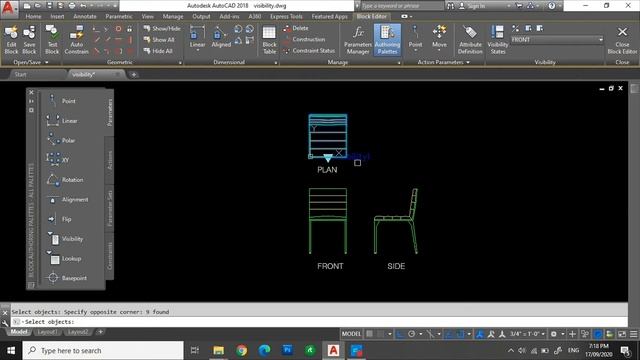Toggle ortho mode in status bar
Viewport: 640px width, 360px height.
tap(400, 334)
